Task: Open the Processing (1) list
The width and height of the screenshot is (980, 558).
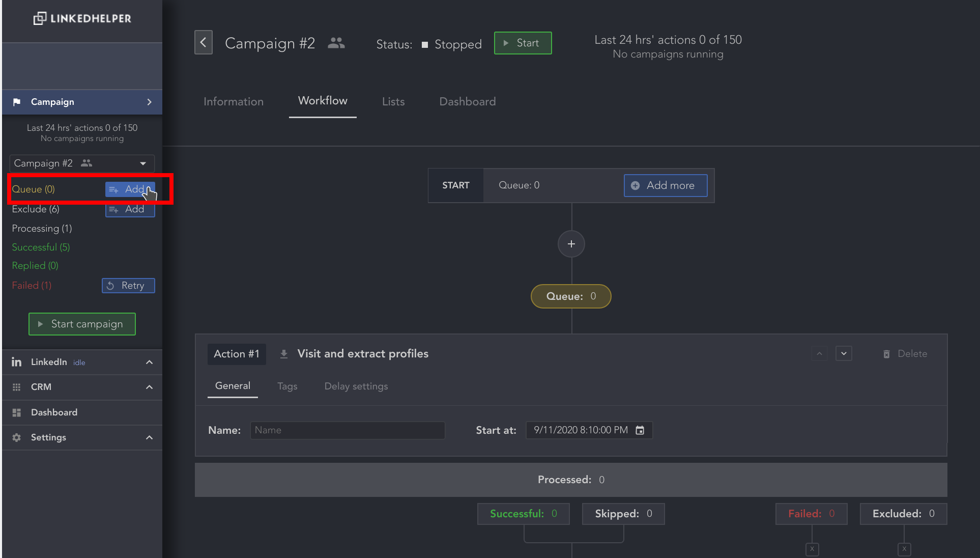Action: [x=42, y=229]
